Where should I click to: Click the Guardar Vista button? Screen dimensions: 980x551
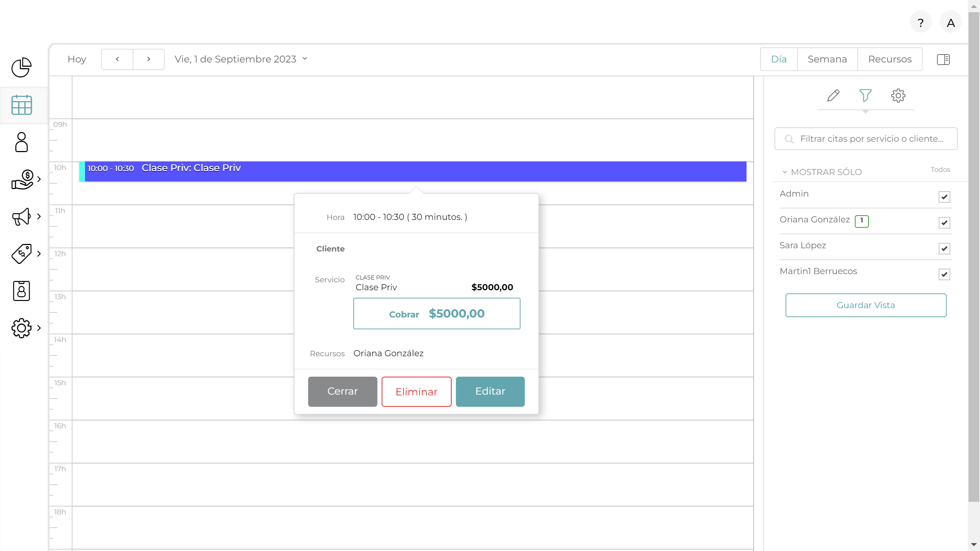click(866, 305)
